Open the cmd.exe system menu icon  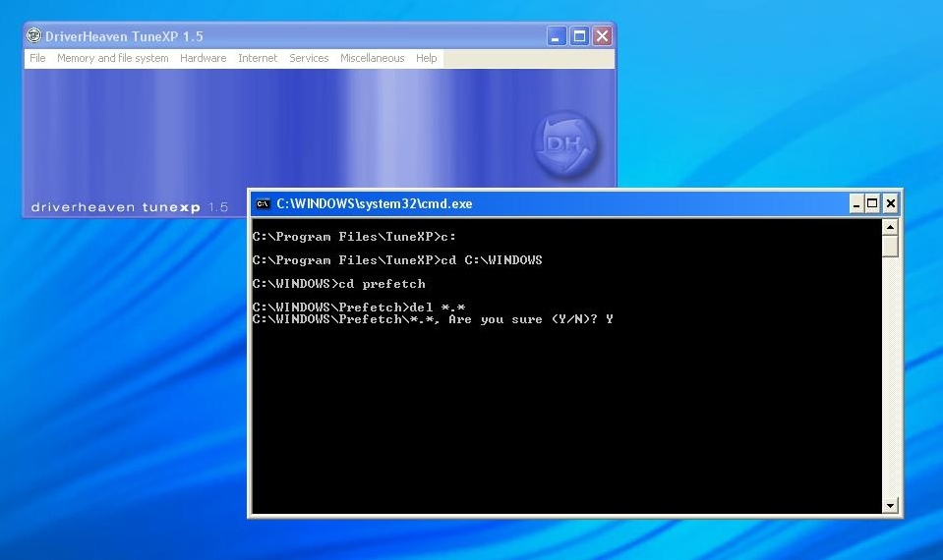point(263,204)
